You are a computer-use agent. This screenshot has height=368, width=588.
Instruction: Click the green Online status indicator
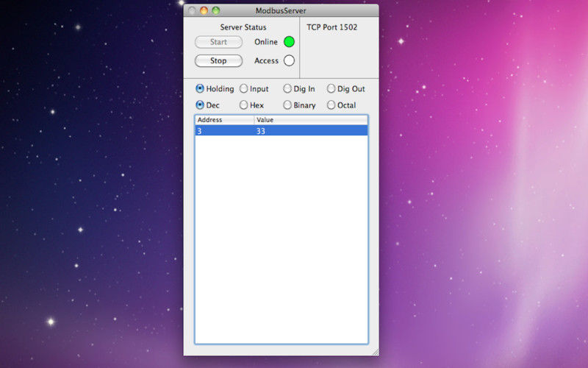click(289, 42)
